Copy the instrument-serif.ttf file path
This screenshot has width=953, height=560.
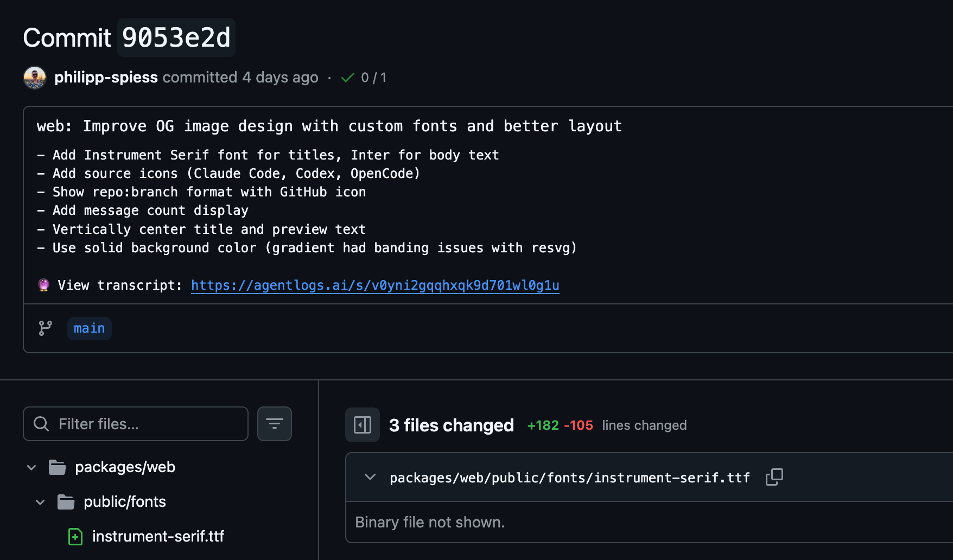pyautogui.click(x=774, y=477)
